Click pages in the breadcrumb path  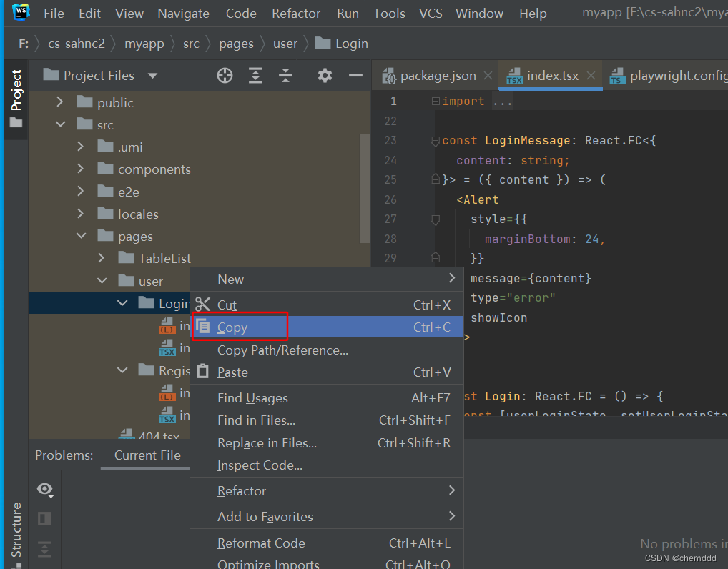click(x=236, y=44)
